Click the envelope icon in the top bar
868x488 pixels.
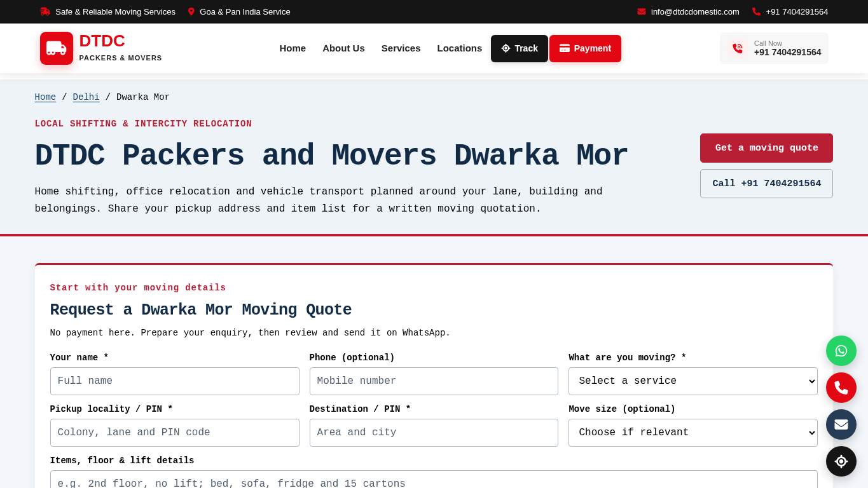[642, 11]
